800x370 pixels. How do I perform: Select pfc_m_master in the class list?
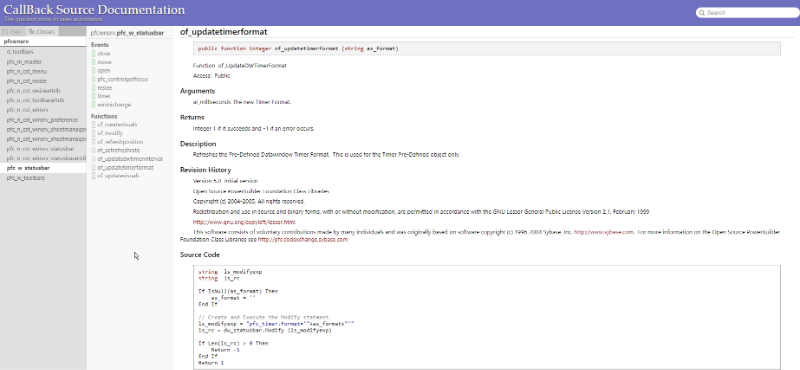point(24,62)
